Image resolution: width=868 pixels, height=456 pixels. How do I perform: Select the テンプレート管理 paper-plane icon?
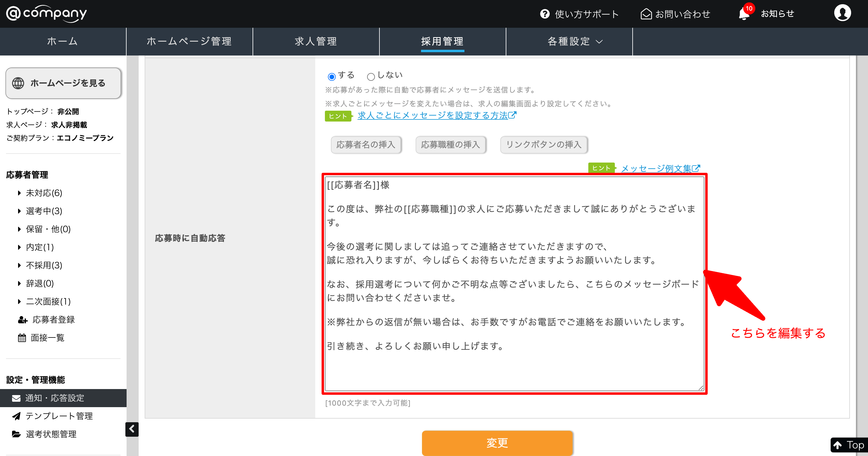16,416
